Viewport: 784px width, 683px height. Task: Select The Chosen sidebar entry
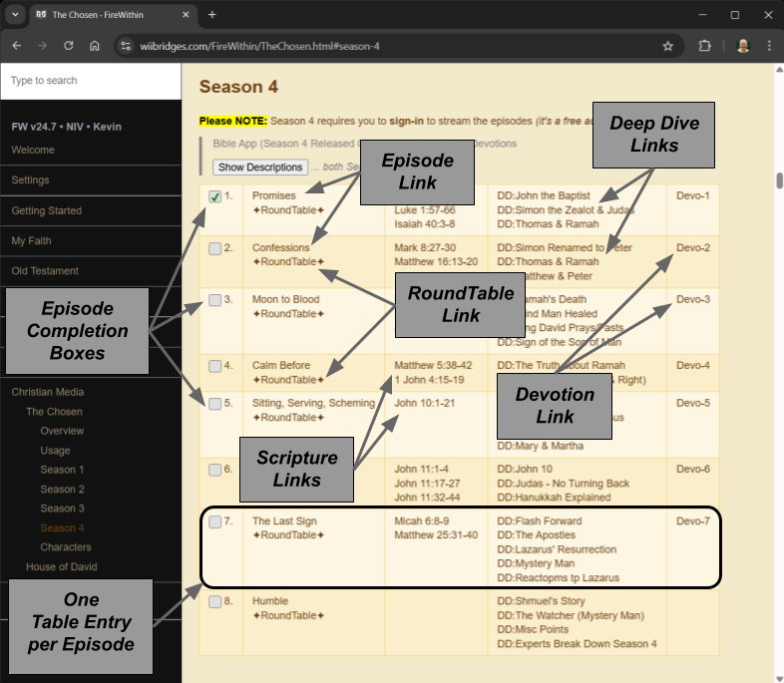(54, 412)
